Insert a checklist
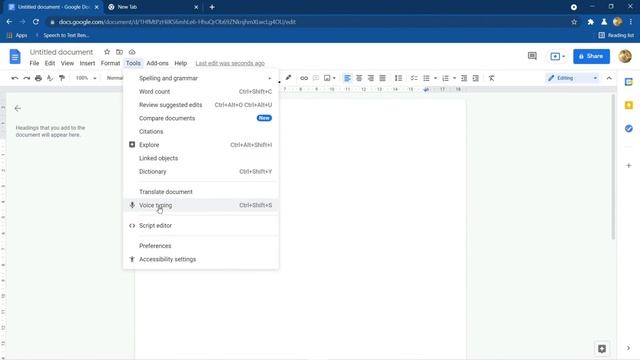Screen dimensions: 640x360 [x=414, y=78]
